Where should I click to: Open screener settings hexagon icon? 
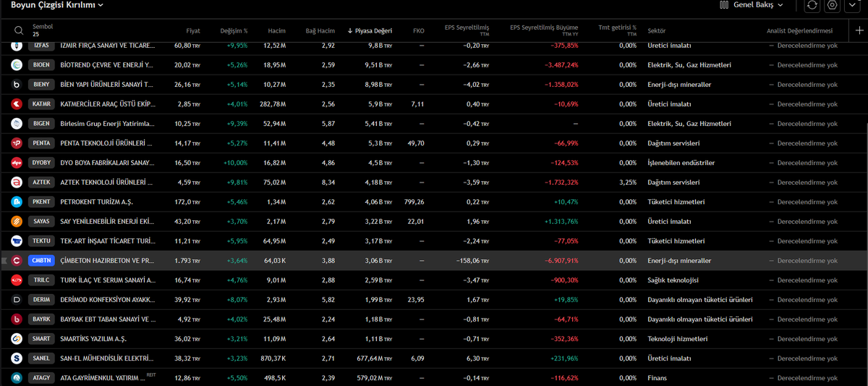click(x=833, y=5)
